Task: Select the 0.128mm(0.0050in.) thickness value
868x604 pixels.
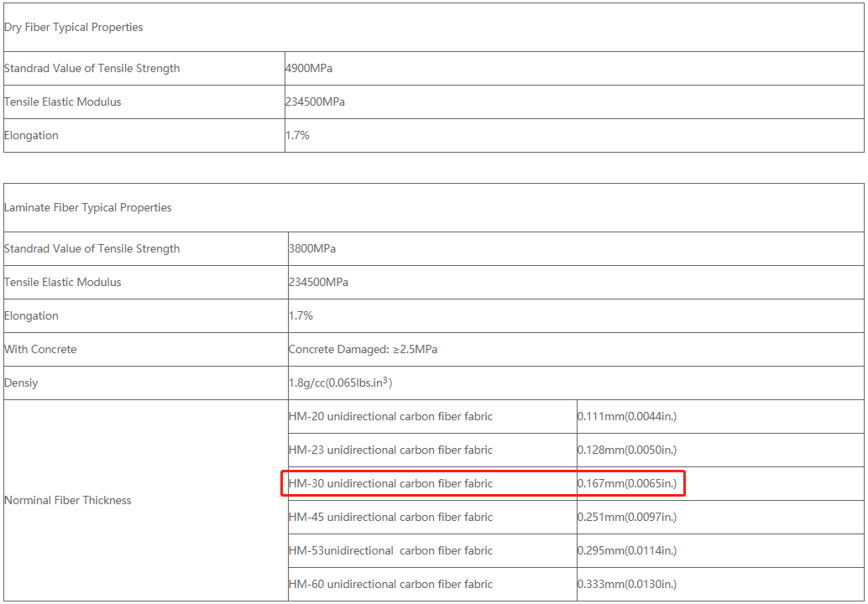Action: [x=626, y=450]
